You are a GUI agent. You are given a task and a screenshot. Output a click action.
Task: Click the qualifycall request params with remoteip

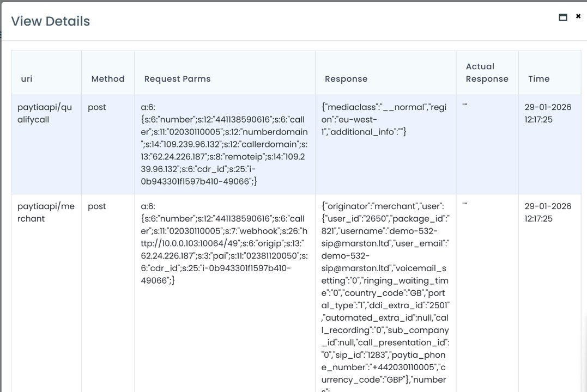[224, 144]
